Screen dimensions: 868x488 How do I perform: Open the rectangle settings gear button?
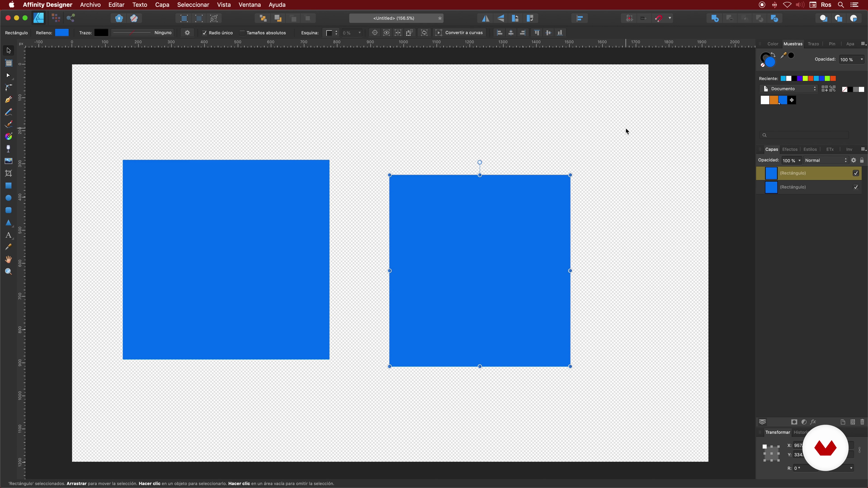[x=187, y=33]
